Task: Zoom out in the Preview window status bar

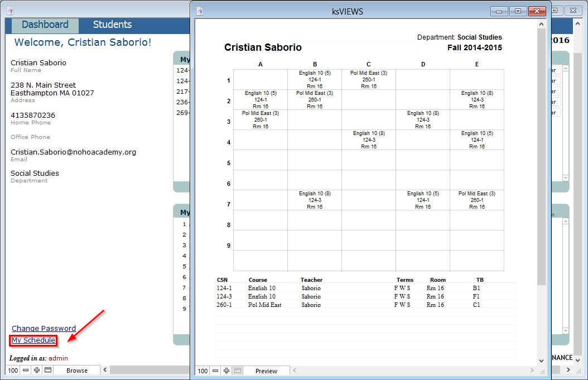Action: (x=215, y=371)
